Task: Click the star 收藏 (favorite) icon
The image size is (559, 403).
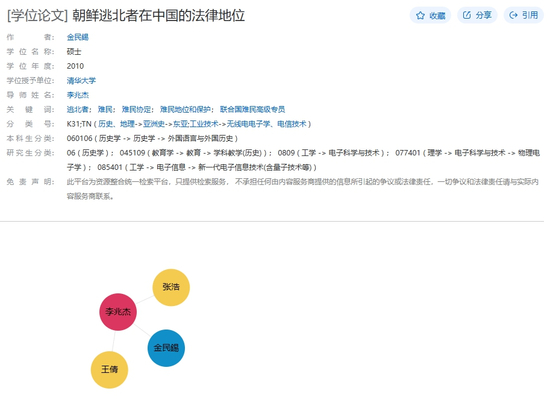Action: [x=420, y=15]
